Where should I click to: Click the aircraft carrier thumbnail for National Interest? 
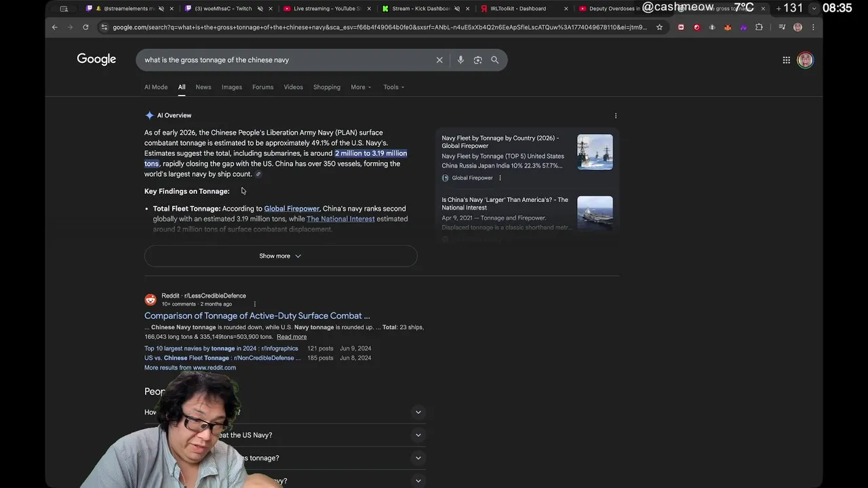click(x=595, y=213)
